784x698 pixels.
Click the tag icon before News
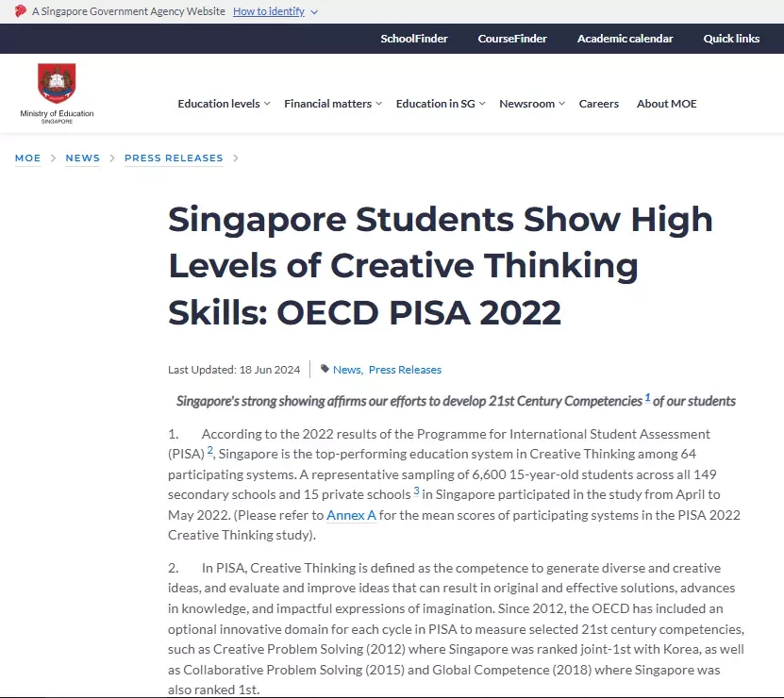(325, 369)
